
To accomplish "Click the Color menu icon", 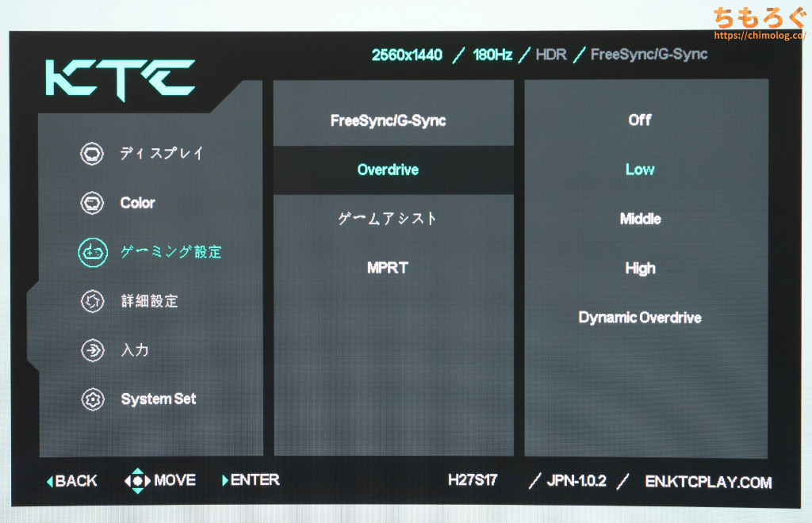I will click(92, 203).
